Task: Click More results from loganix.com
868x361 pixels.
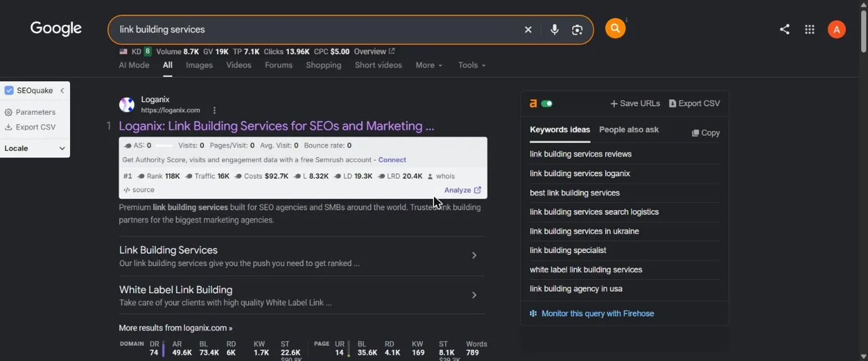Action: [175, 328]
